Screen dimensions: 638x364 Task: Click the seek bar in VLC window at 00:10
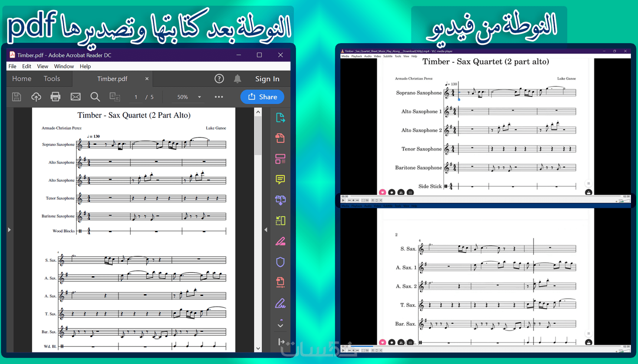(x=486, y=346)
